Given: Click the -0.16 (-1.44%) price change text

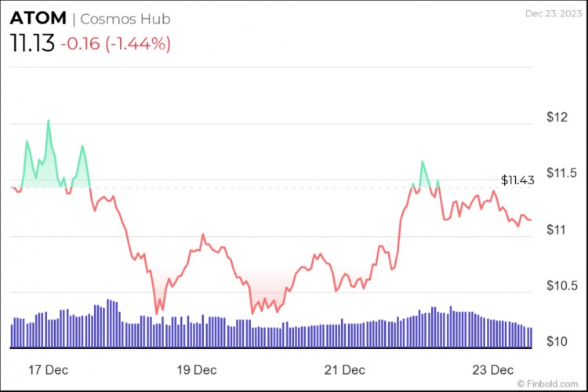Looking at the screenshot, I should [115, 44].
